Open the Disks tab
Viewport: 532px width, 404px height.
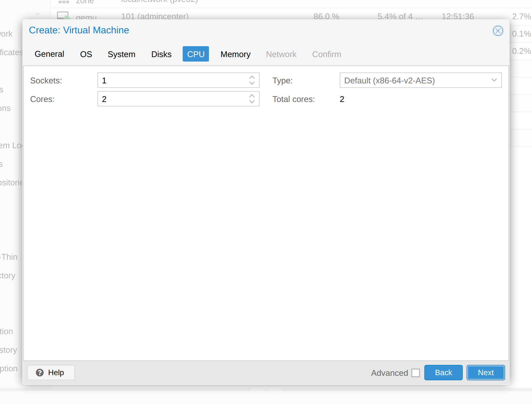[161, 54]
